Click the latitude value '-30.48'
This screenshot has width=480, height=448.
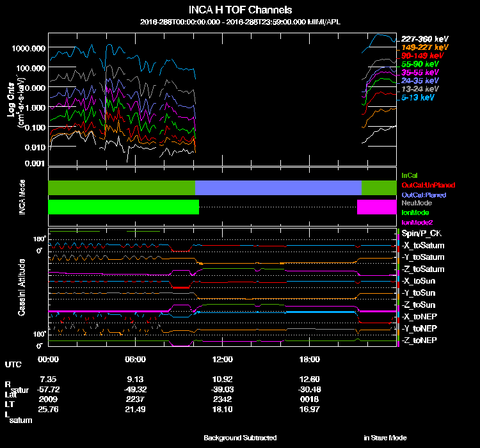tap(310, 389)
